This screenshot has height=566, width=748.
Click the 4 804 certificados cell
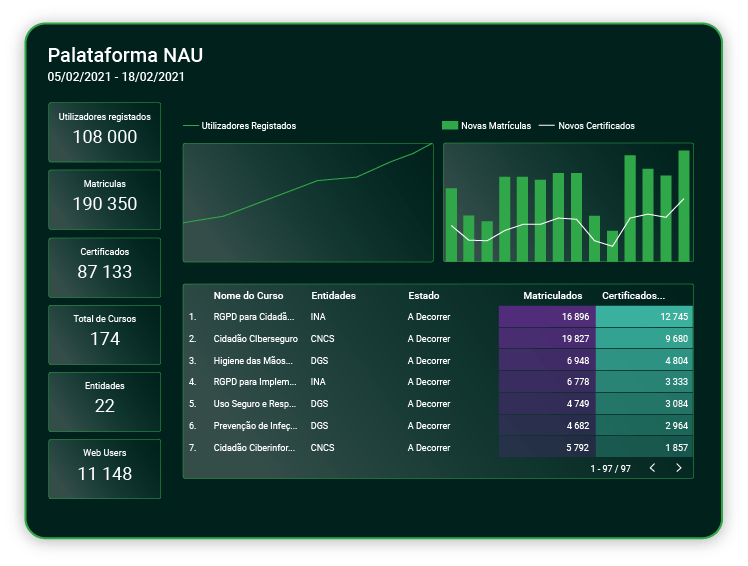pyautogui.click(x=644, y=360)
